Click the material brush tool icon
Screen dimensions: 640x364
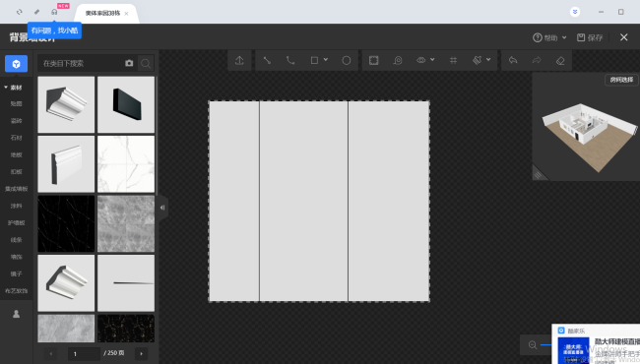tap(478, 60)
